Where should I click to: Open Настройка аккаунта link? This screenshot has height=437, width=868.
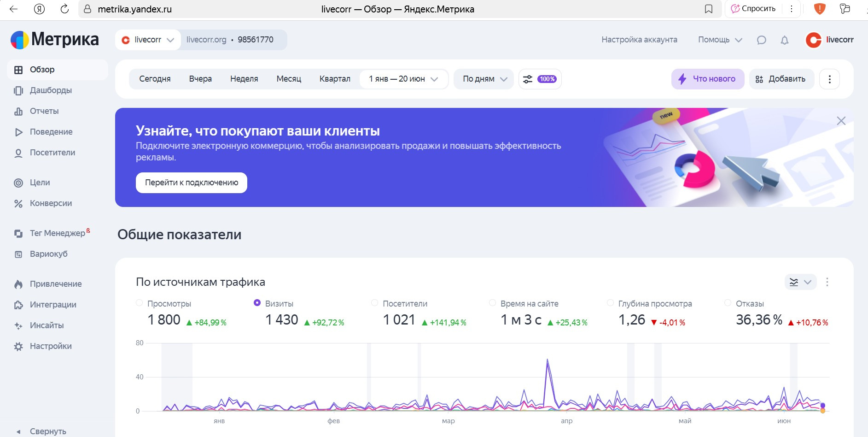(x=639, y=40)
